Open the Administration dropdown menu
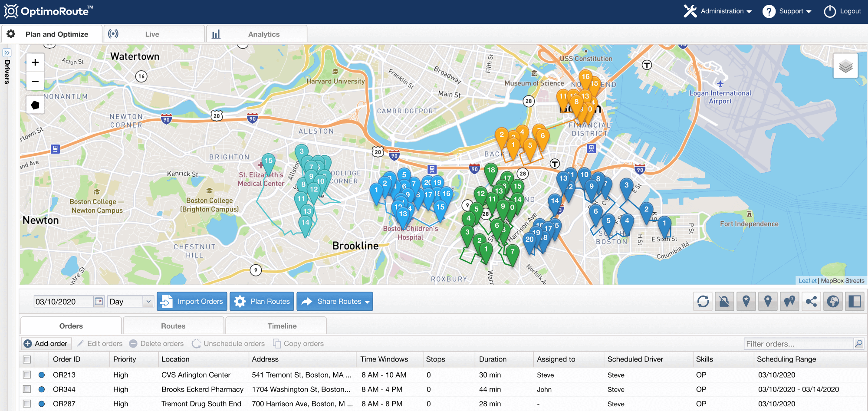Image resolution: width=868 pixels, height=411 pixels. click(722, 11)
